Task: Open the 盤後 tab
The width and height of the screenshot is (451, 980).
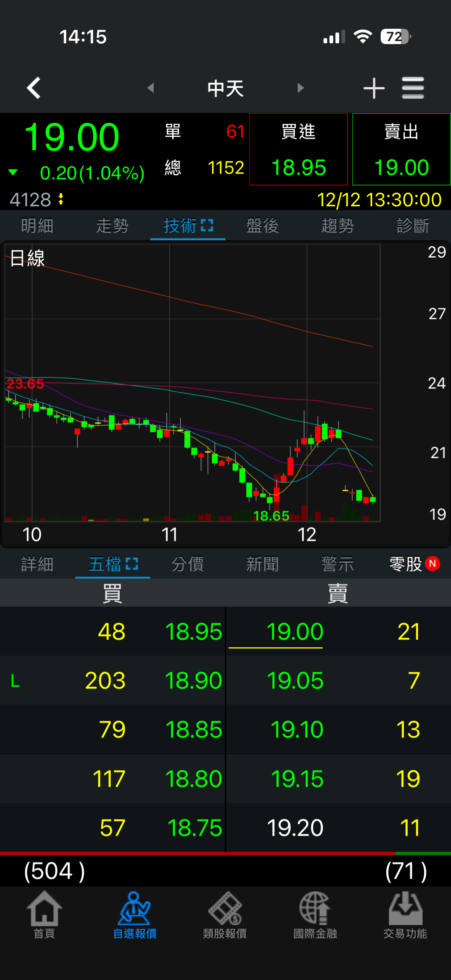Action: click(x=263, y=226)
